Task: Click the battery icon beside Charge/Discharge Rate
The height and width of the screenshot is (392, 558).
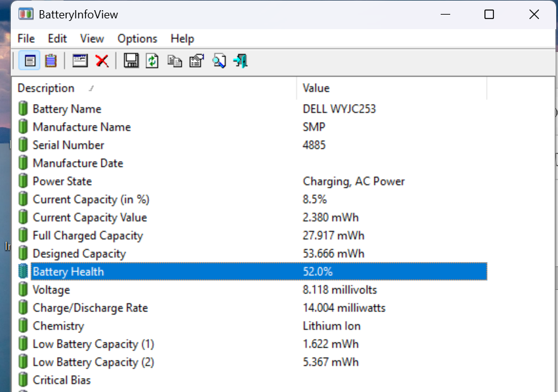Action: click(x=23, y=307)
